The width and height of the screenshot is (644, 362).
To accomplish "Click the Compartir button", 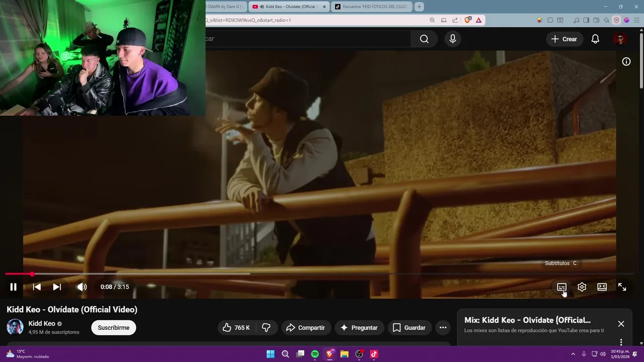I will click(x=305, y=328).
